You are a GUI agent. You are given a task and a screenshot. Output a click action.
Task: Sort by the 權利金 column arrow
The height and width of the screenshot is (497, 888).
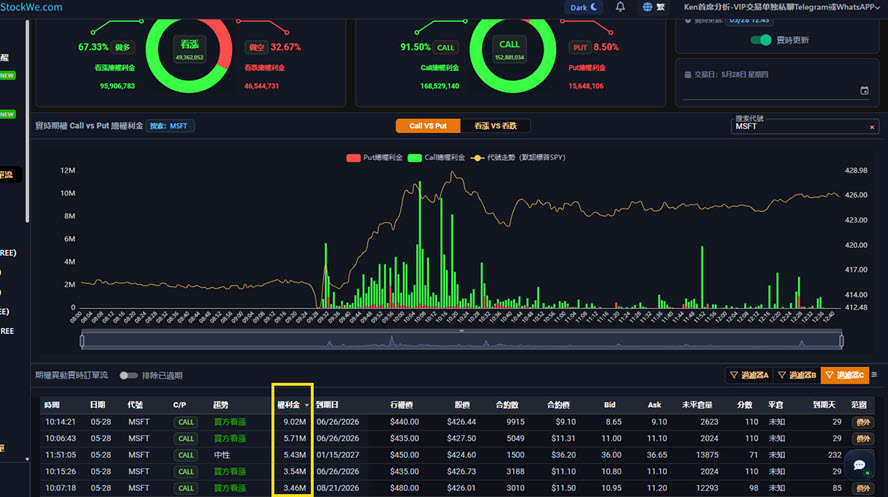(306, 405)
